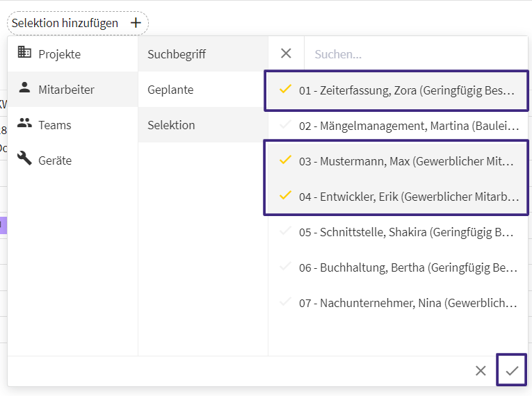Click the Mitarbeiter person icon
This screenshot has height=396, width=532.
pos(24,88)
